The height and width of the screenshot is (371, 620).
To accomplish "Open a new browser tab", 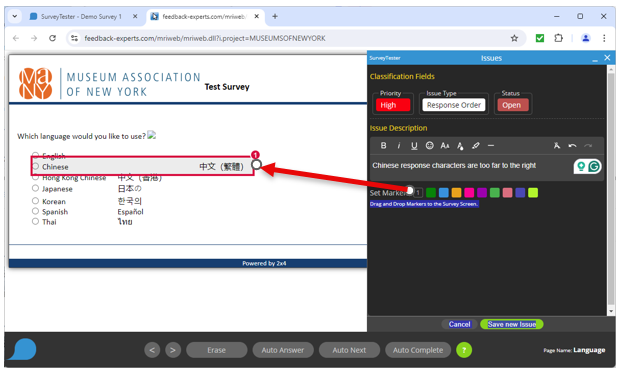I will [275, 16].
